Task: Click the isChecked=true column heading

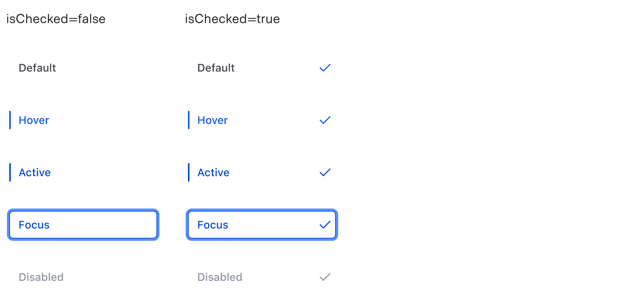Action: click(232, 19)
